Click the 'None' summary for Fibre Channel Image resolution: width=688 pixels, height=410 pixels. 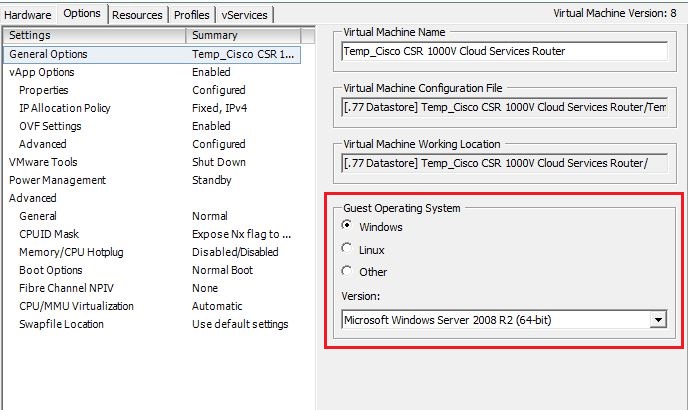tap(205, 288)
